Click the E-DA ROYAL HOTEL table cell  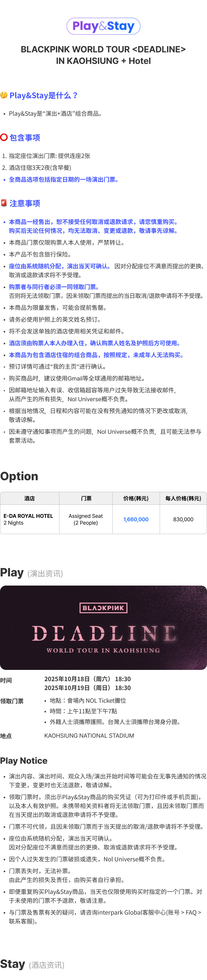(29, 519)
